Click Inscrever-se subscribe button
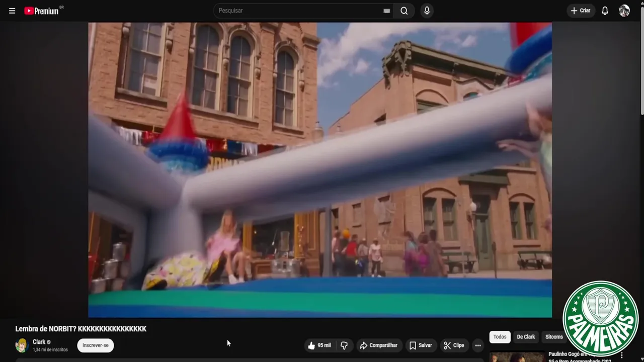The height and width of the screenshot is (362, 644). (96, 345)
